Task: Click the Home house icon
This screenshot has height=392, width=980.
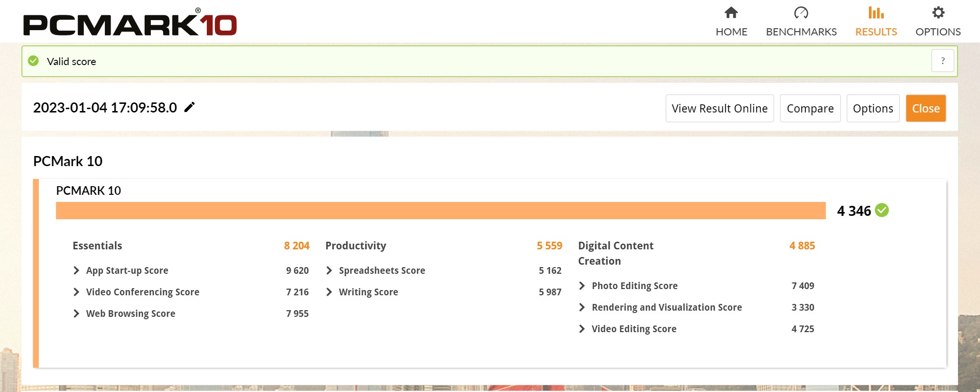Action: coord(731,12)
